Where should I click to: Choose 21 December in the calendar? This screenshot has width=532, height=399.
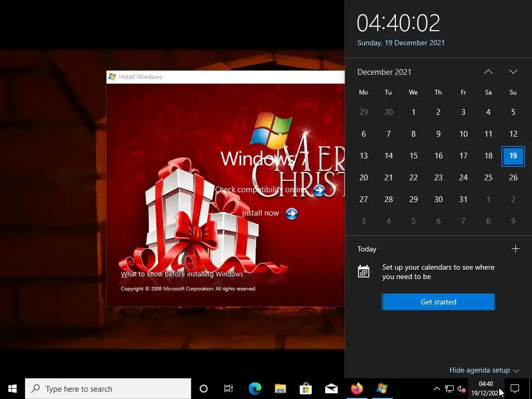389,178
